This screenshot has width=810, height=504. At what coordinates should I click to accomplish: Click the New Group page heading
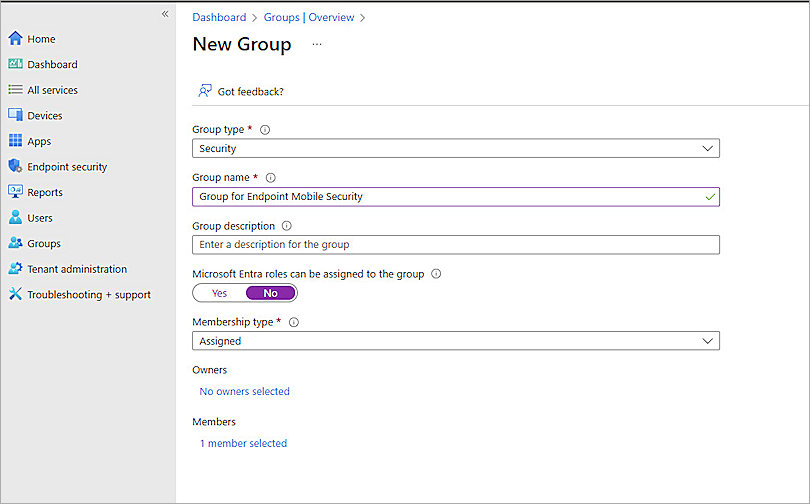242,44
